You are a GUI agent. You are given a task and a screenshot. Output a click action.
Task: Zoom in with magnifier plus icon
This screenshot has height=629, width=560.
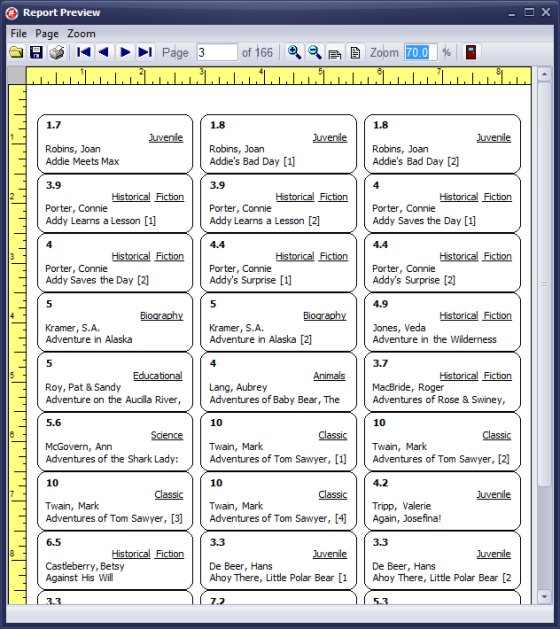point(294,53)
